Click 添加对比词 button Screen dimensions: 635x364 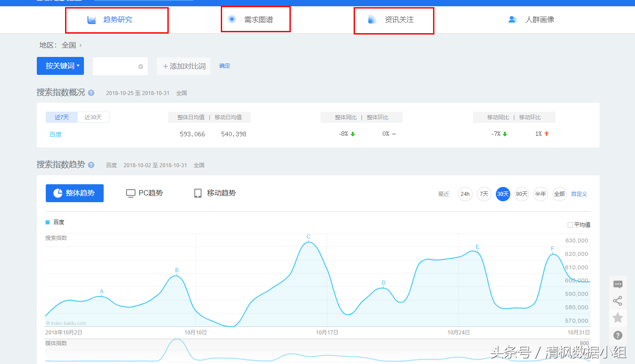pos(184,66)
